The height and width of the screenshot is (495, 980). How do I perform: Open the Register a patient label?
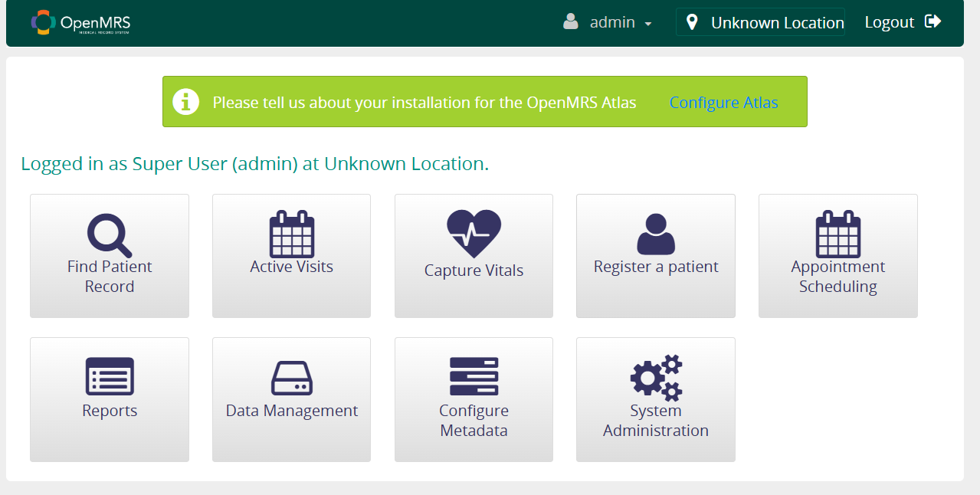pos(656,267)
